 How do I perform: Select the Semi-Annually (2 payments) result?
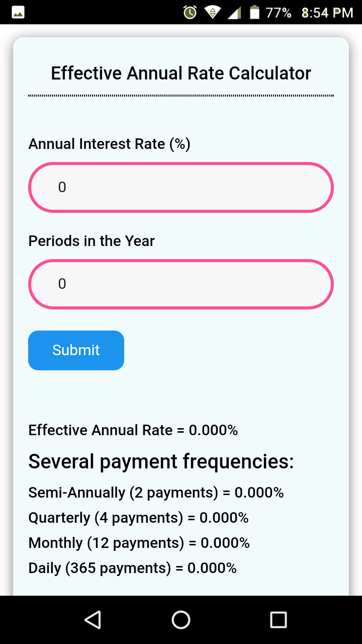[156, 493]
